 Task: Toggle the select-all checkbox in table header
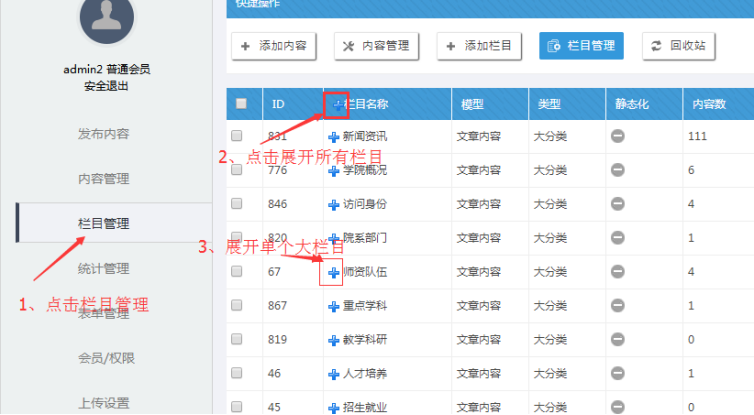coord(241,103)
